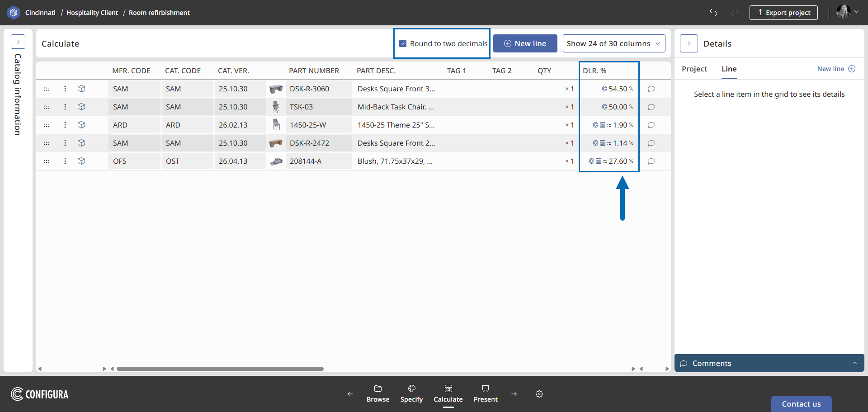Image resolution: width=868 pixels, height=412 pixels.
Task: Collapse the Details panel chevron
Action: click(689, 43)
